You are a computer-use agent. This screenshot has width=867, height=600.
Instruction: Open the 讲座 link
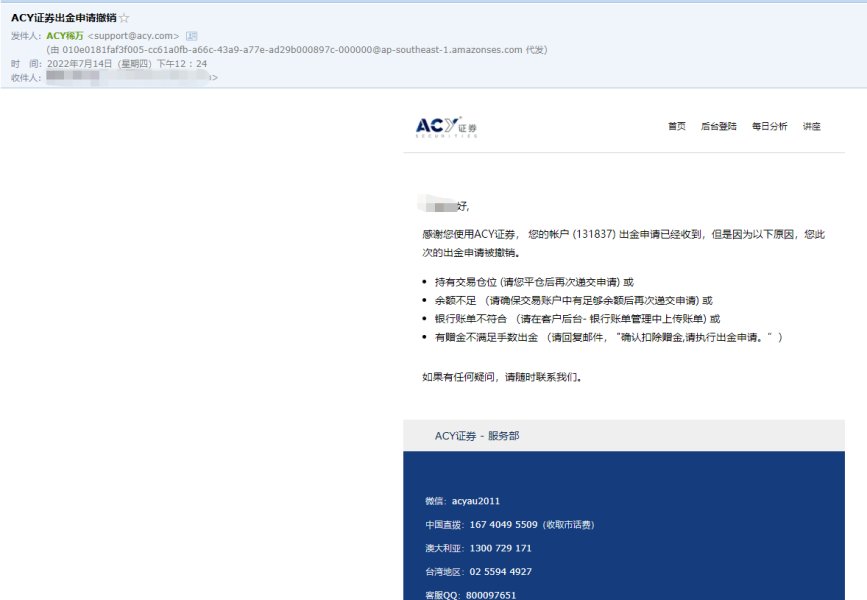(811, 126)
